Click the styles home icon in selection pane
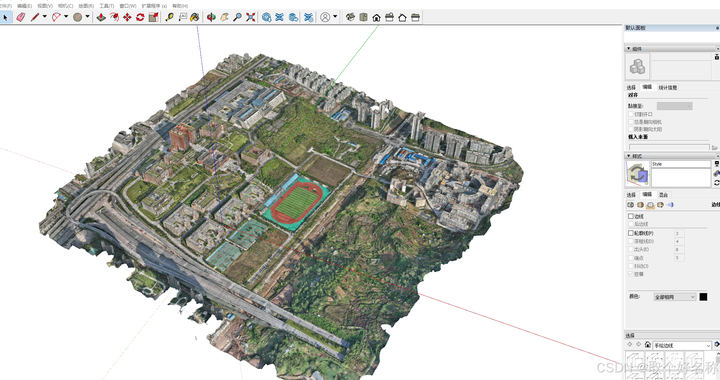The width and height of the screenshot is (720, 380). (x=647, y=345)
